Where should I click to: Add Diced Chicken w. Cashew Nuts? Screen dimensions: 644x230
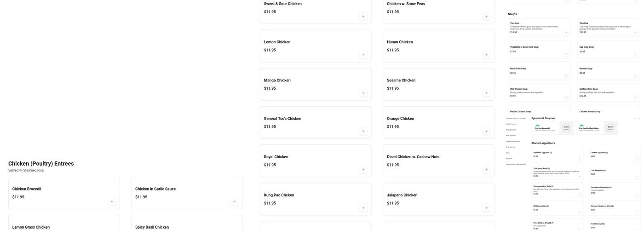(x=486, y=170)
